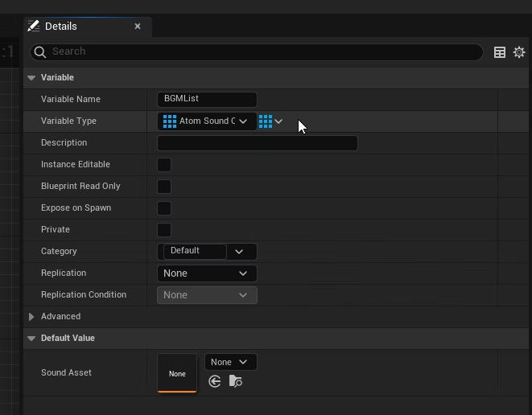Viewport: 532px width, 415px height.
Task: Click the search magnifier icon
Action: click(x=40, y=52)
